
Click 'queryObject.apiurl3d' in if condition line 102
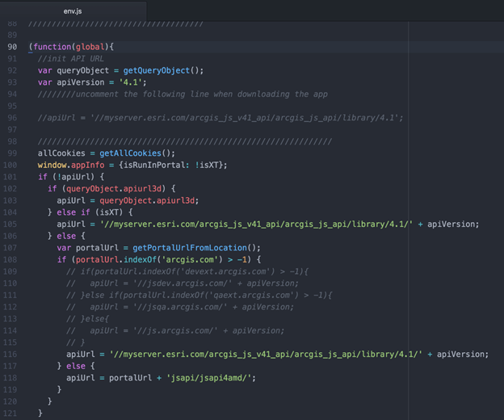[x=114, y=189]
